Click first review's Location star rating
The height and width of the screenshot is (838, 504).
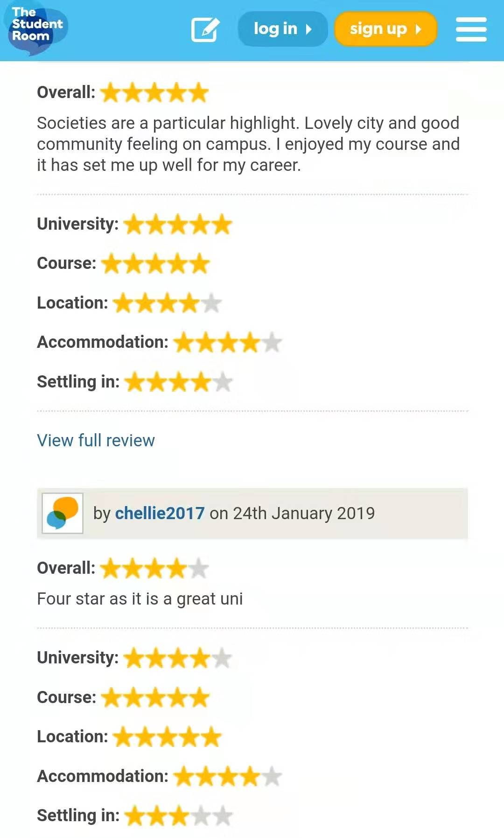click(167, 303)
